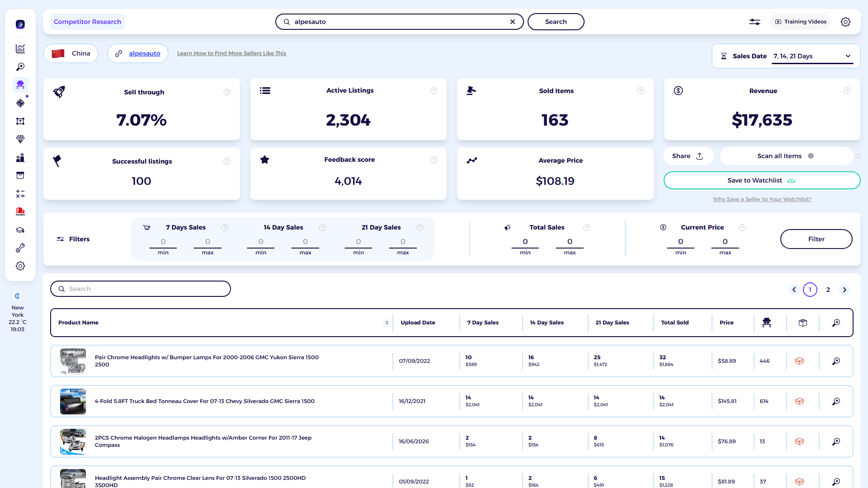Open the graduation cap academy icon
The height and width of the screenshot is (488, 868).
click(20, 230)
